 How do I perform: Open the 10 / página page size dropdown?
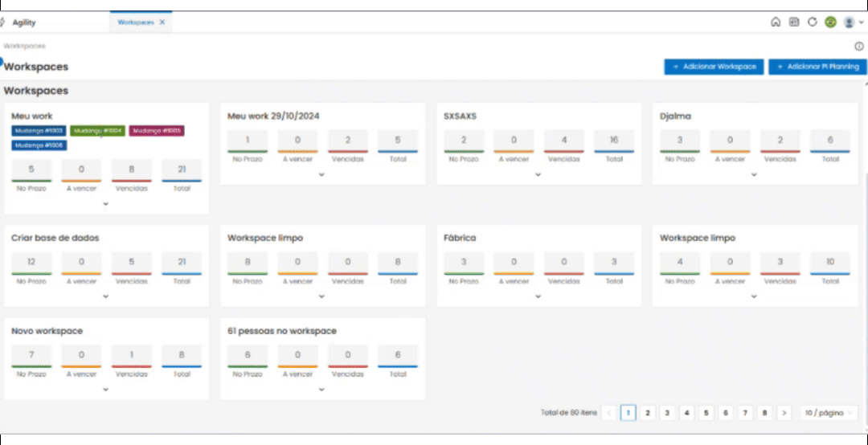coord(828,413)
